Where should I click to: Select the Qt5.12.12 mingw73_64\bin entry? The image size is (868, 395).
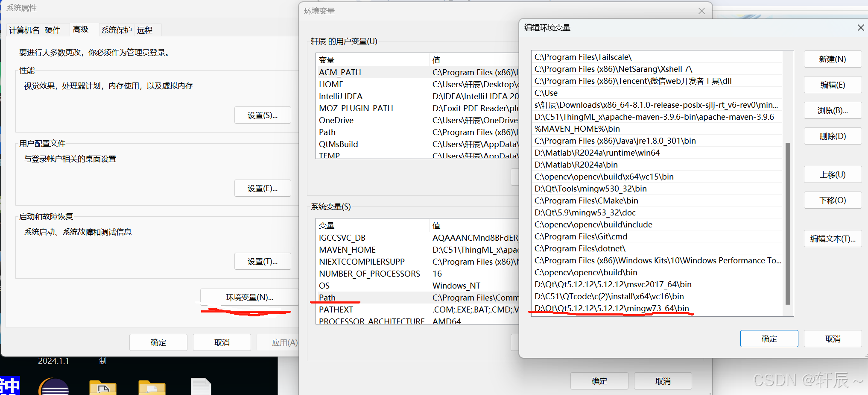[x=657, y=308]
